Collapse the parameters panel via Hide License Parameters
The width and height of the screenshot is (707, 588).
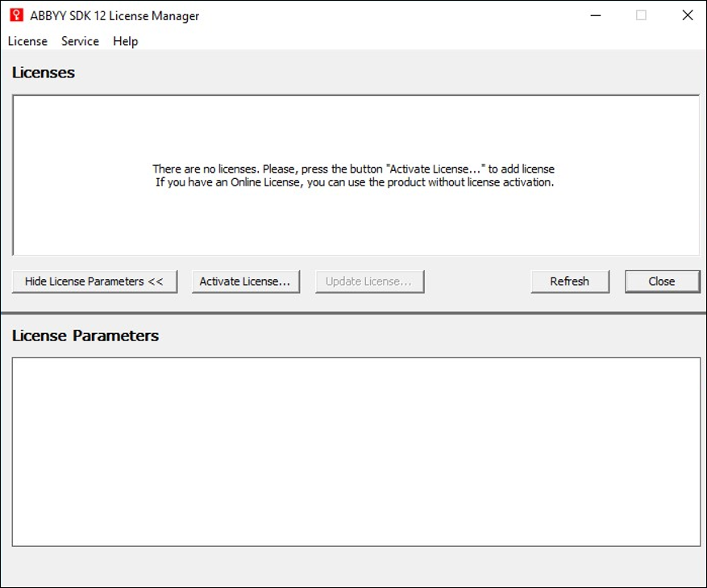tap(94, 281)
